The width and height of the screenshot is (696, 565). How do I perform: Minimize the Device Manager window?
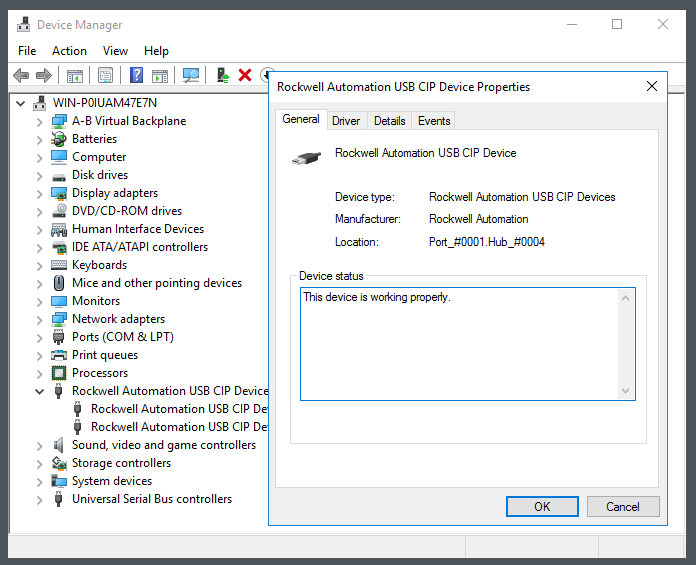click(572, 24)
